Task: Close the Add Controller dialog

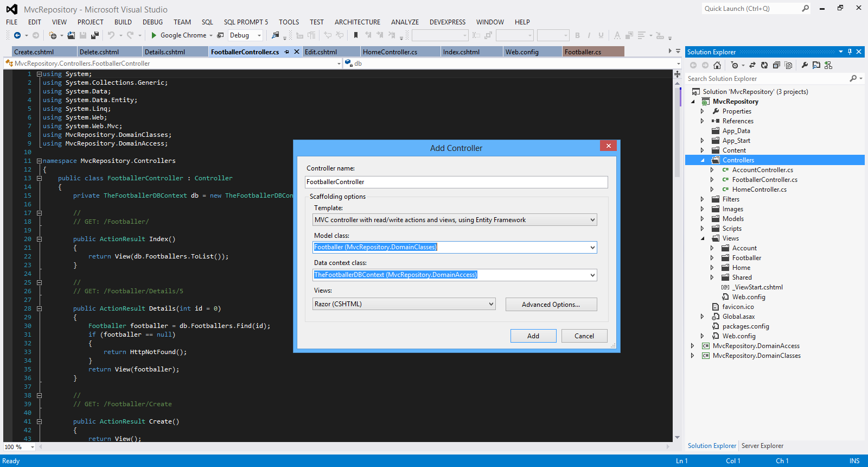Action: coord(608,146)
